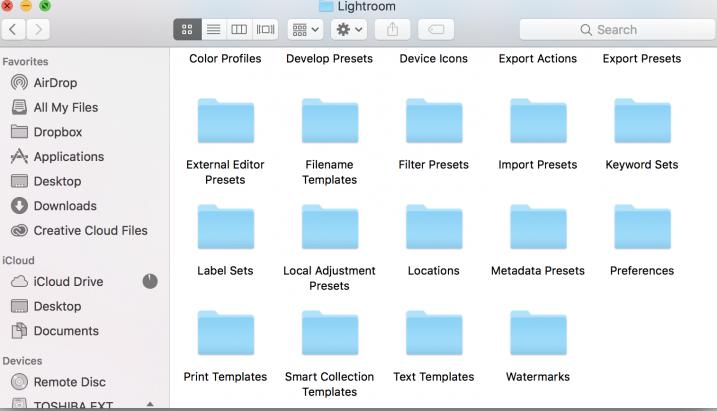
Task: Go back with the back arrow button
Action: point(13,30)
